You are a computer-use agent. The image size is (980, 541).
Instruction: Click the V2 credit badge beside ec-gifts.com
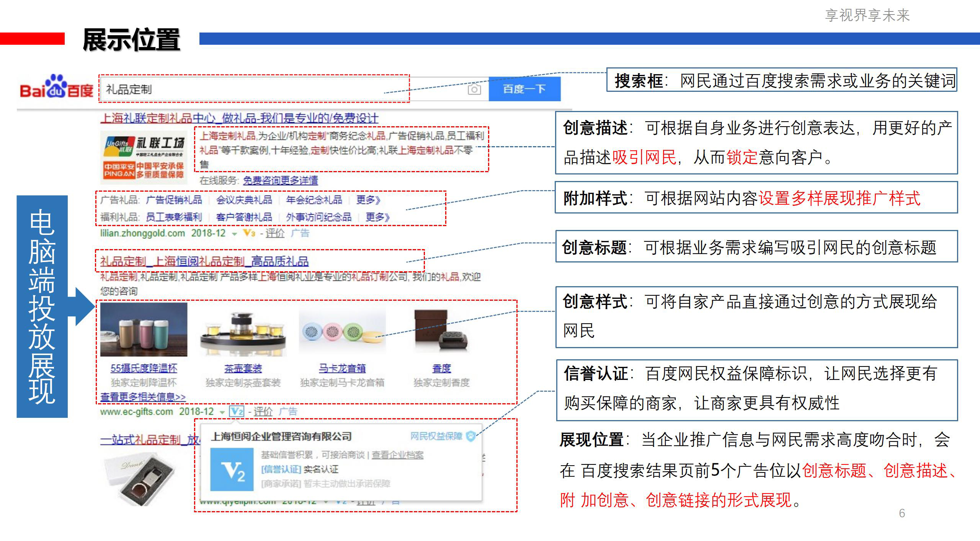tap(237, 411)
